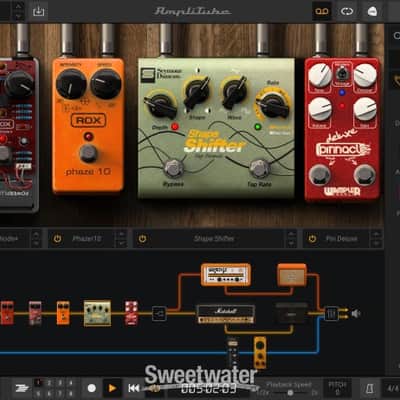The width and height of the screenshot is (400, 400).
Task: Select the black cabinet after Marshall amp
Action: (291, 313)
